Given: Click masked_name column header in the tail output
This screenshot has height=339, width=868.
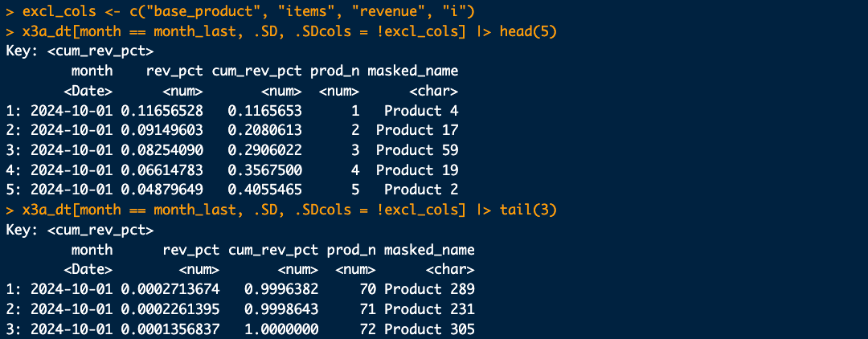Looking at the screenshot, I should point(429,250).
